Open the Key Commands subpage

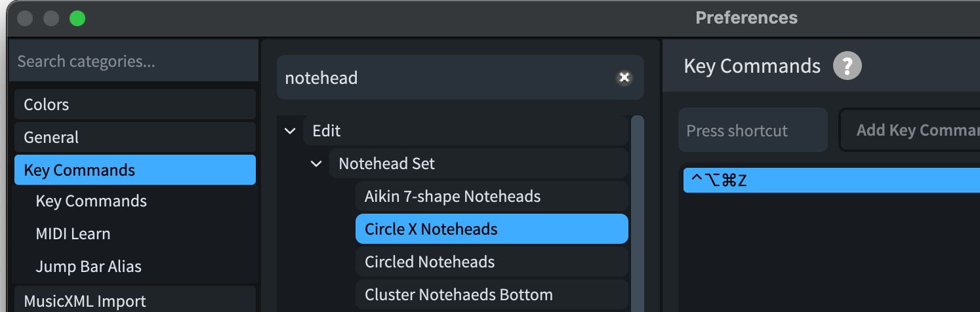click(x=91, y=201)
